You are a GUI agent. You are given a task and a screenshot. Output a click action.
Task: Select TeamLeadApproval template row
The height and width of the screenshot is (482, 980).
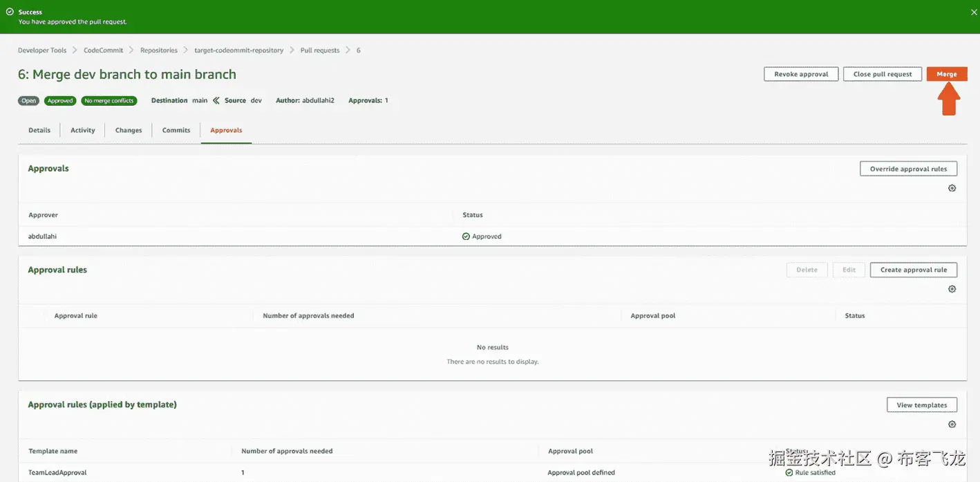pos(57,473)
